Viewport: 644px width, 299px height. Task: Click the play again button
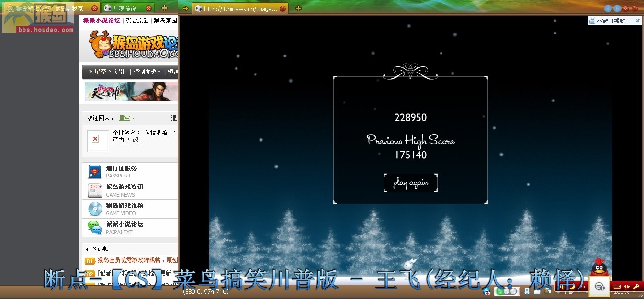pyautogui.click(x=410, y=183)
